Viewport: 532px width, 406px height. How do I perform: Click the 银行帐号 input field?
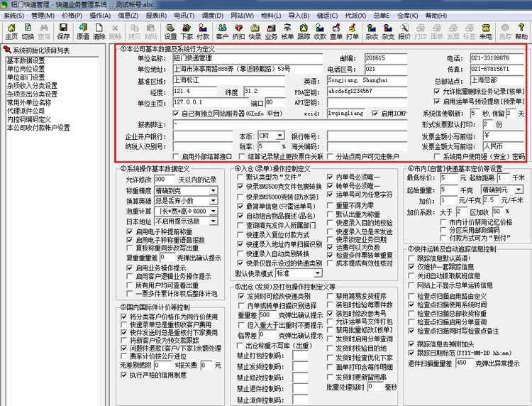[x=367, y=136]
